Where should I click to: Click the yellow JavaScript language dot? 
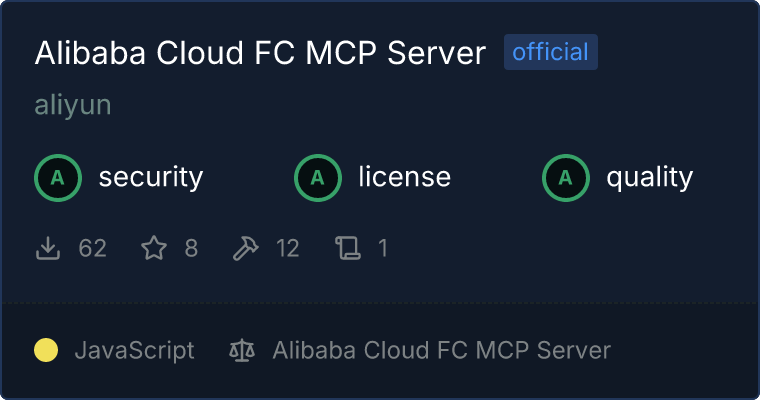[46, 350]
